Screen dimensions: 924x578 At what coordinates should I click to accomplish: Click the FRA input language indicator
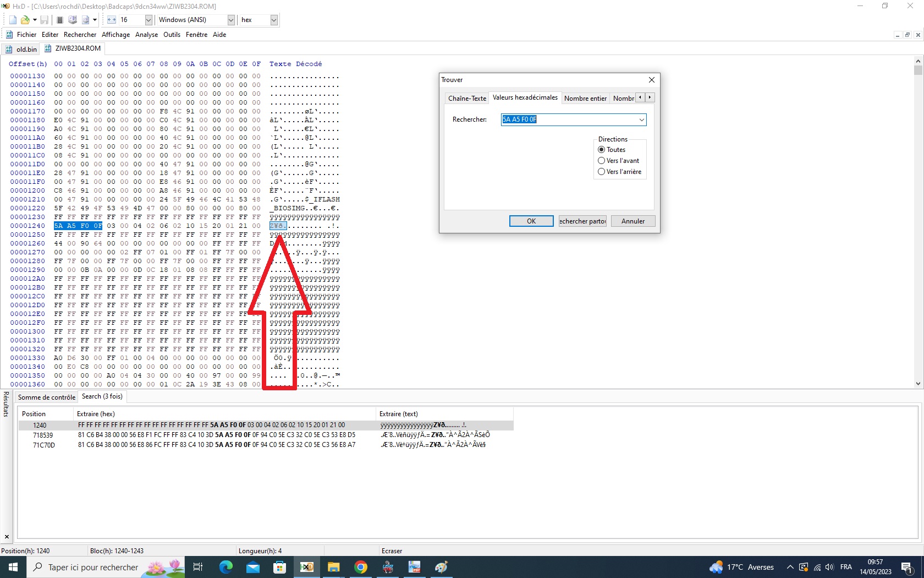(x=846, y=567)
